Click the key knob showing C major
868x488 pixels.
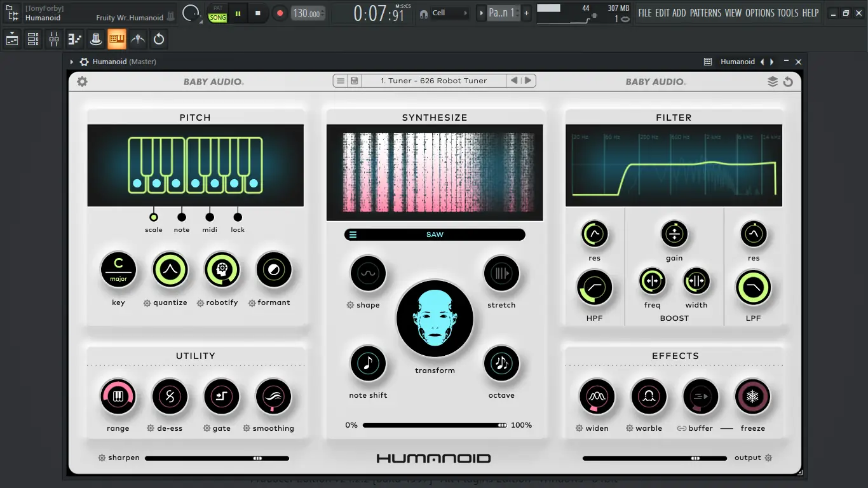[x=118, y=270]
